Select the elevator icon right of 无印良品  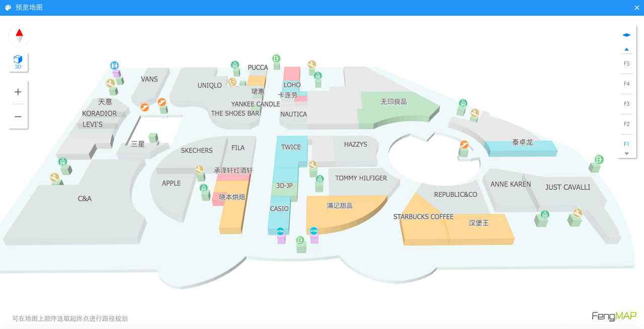463,104
